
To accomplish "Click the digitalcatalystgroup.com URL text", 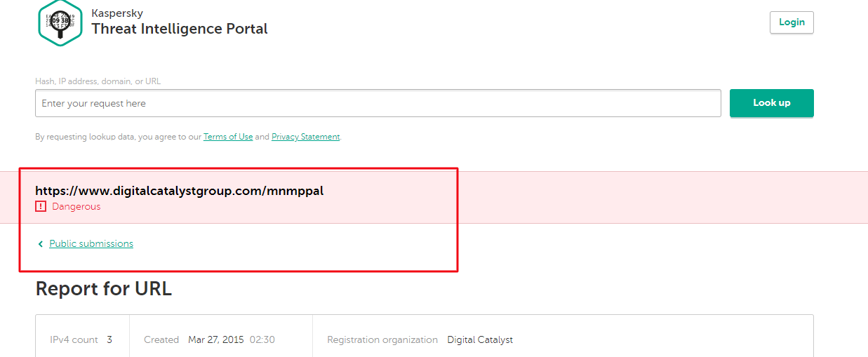I will click(x=180, y=191).
